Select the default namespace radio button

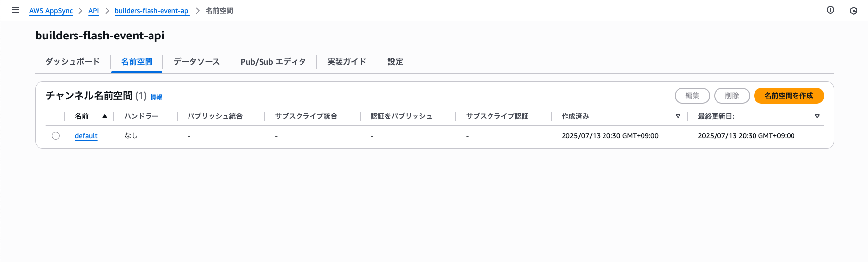tap(56, 136)
